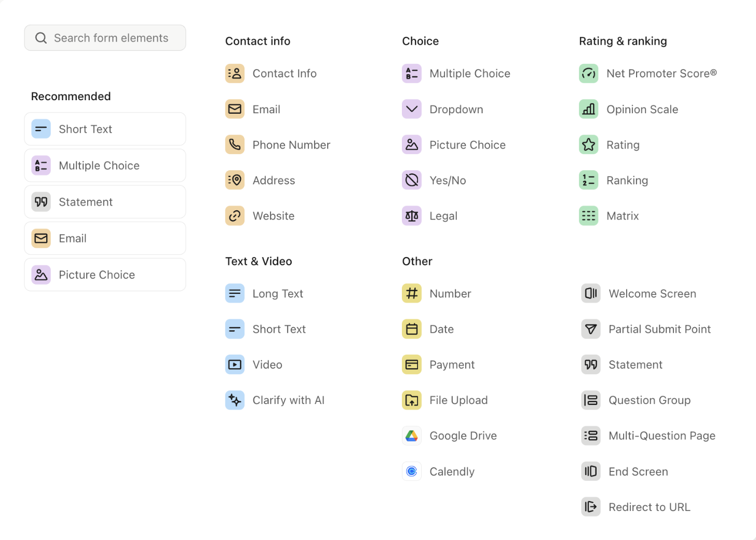756x540 pixels.
Task: Click the Opinion Scale bar chart icon
Action: (x=588, y=109)
